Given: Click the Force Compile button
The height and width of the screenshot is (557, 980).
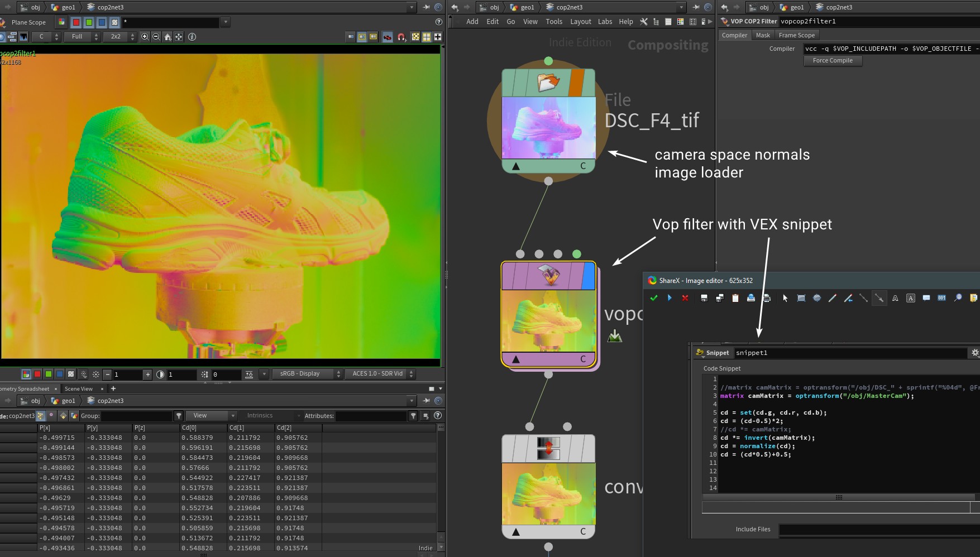Looking at the screenshot, I should coord(833,60).
